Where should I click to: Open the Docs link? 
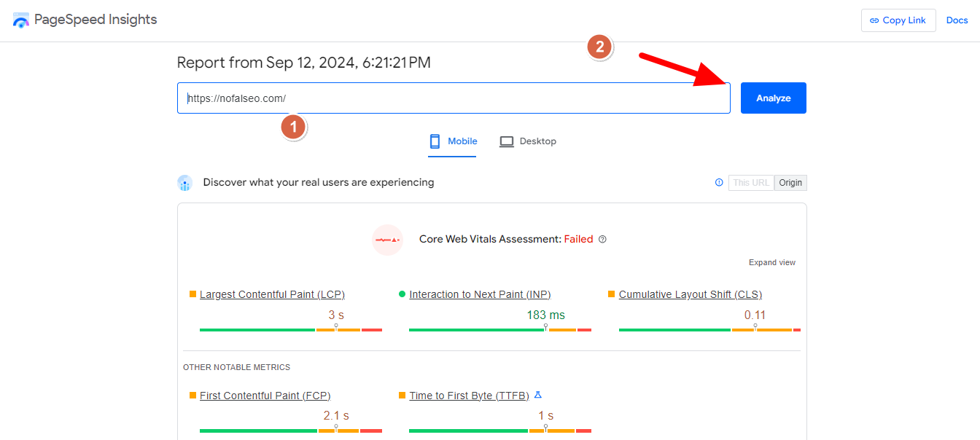point(957,20)
